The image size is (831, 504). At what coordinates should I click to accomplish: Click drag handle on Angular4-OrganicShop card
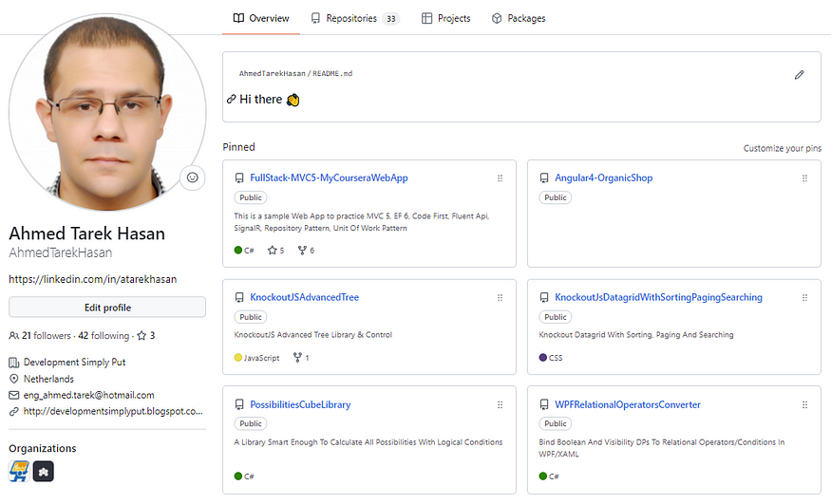coord(804,178)
